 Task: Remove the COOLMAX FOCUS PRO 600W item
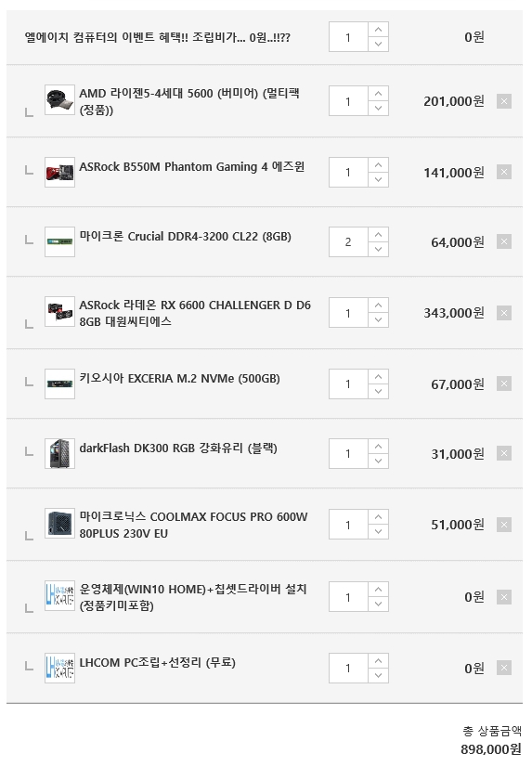click(x=503, y=525)
